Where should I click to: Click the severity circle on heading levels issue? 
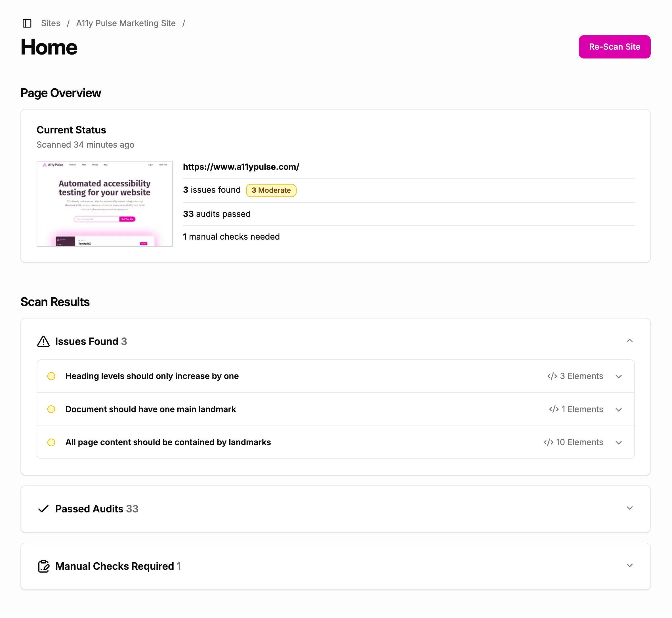pyautogui.click(x=51, y=376)
